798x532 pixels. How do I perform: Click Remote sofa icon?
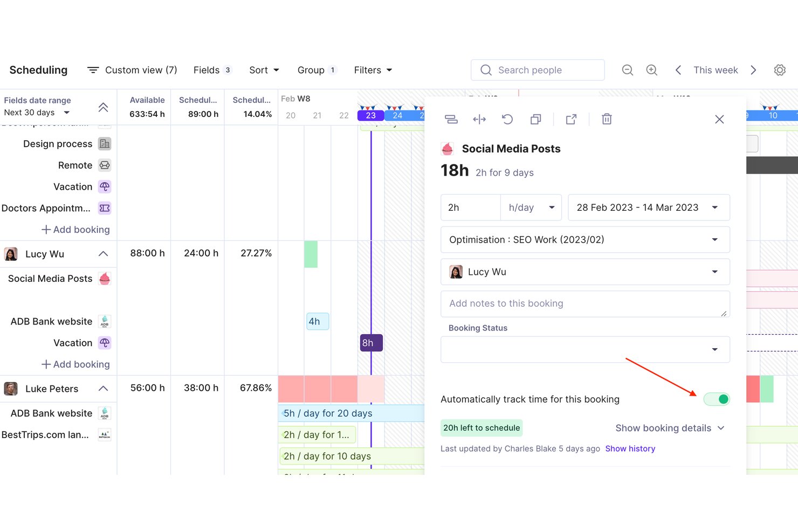coord(105,165)
